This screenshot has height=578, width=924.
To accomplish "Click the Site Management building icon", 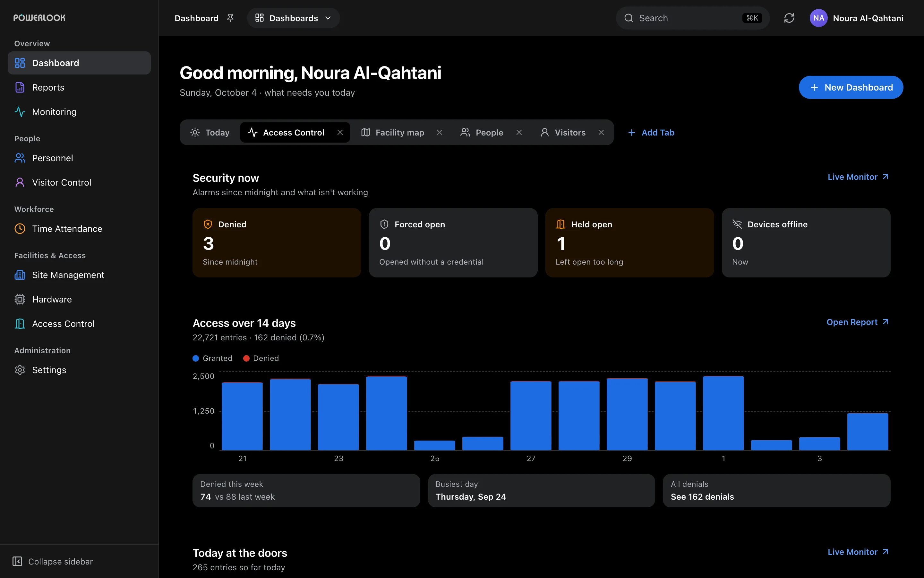I will pos(20,275).
